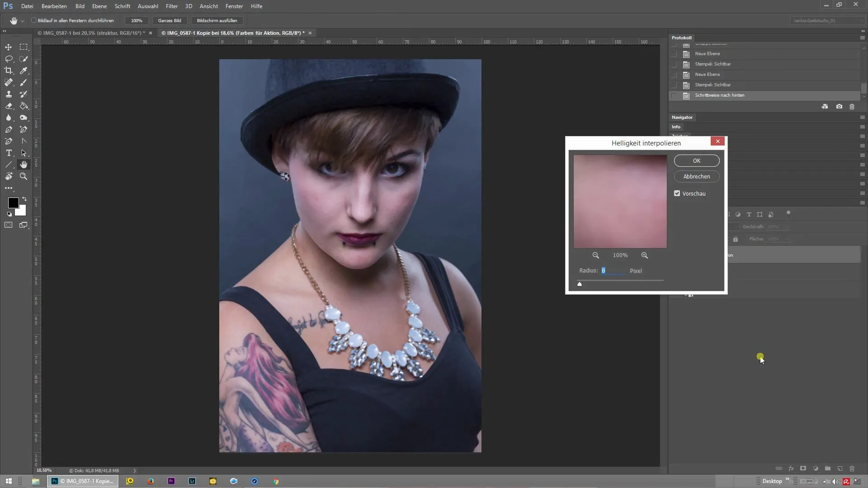
Task: Click the Quick Mask mode icon
Action: click(x=9, y=225)
